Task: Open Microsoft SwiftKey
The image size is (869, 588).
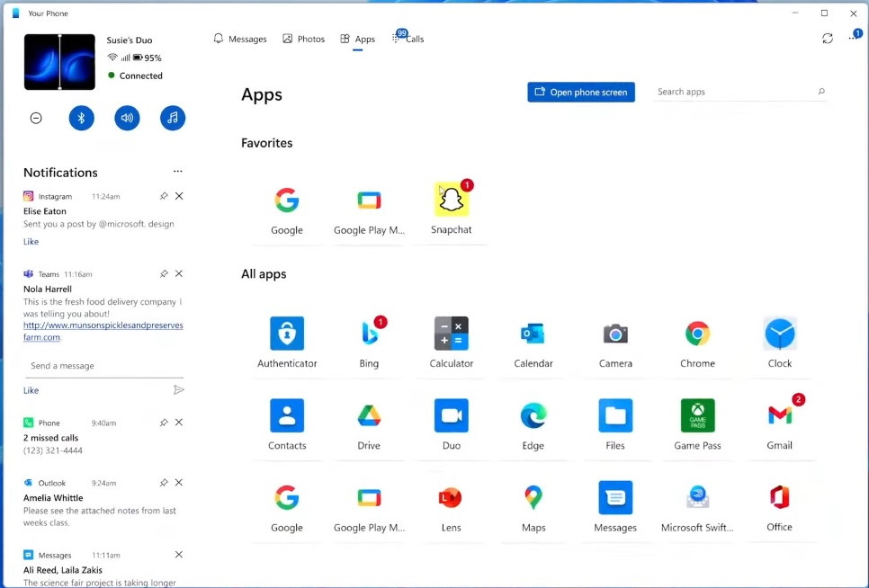Action: point(697,497)
